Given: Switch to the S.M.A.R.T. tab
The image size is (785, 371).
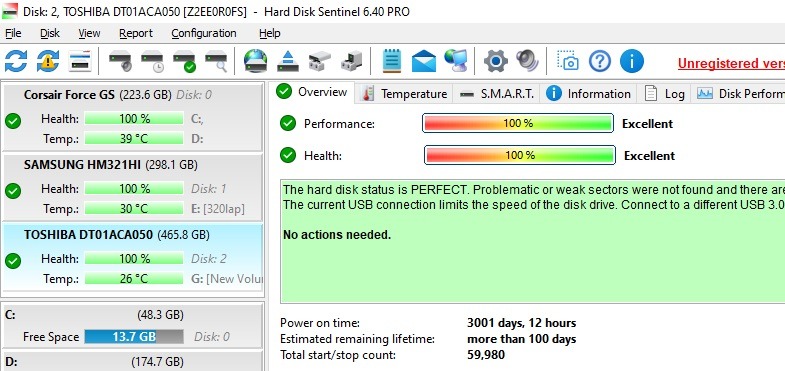Looking at the screenshot, I should click(497, 94).
